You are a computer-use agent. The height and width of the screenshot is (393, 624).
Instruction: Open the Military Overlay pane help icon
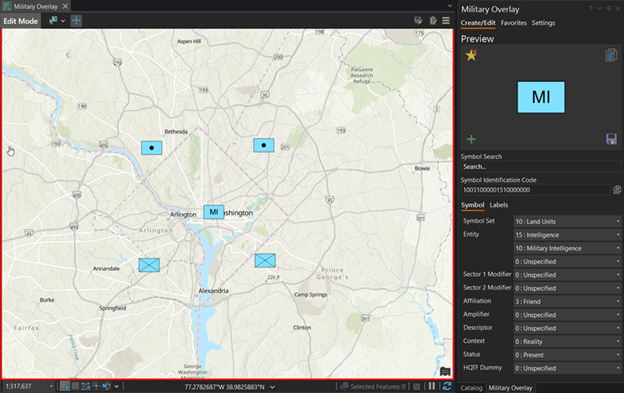coord(590,8)
